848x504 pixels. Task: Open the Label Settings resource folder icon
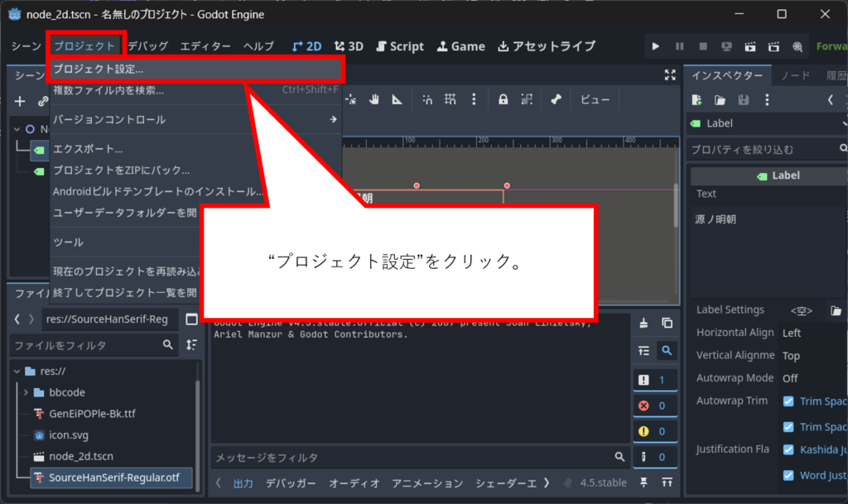[x=836, y=310]
